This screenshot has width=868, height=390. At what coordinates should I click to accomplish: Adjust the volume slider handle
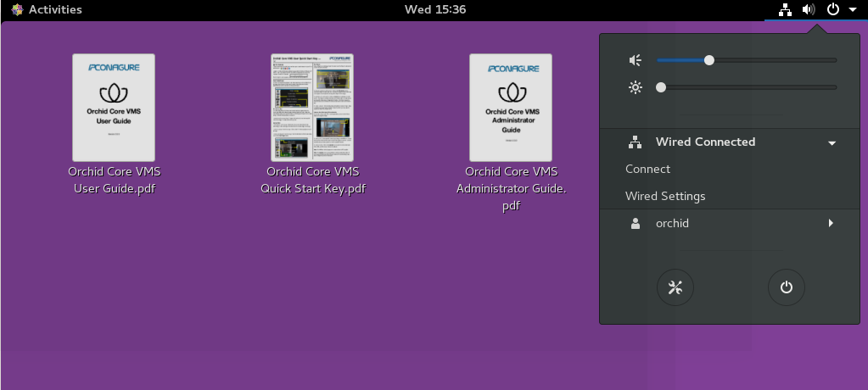pos(709,60)
